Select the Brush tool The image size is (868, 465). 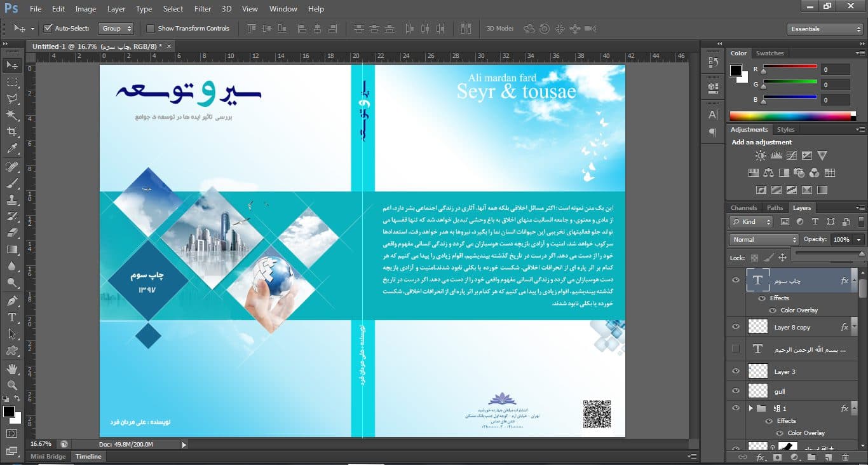coord(12,183)
